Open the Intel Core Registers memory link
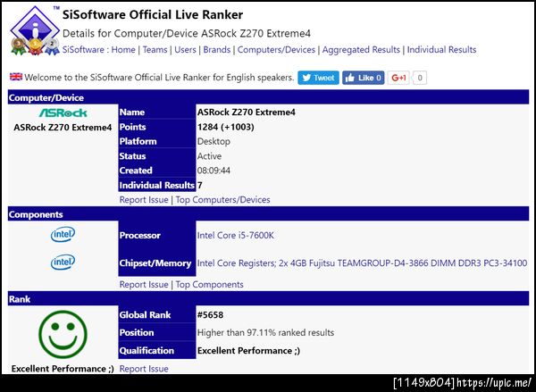The image size is (536, 392). click(363, 263)
